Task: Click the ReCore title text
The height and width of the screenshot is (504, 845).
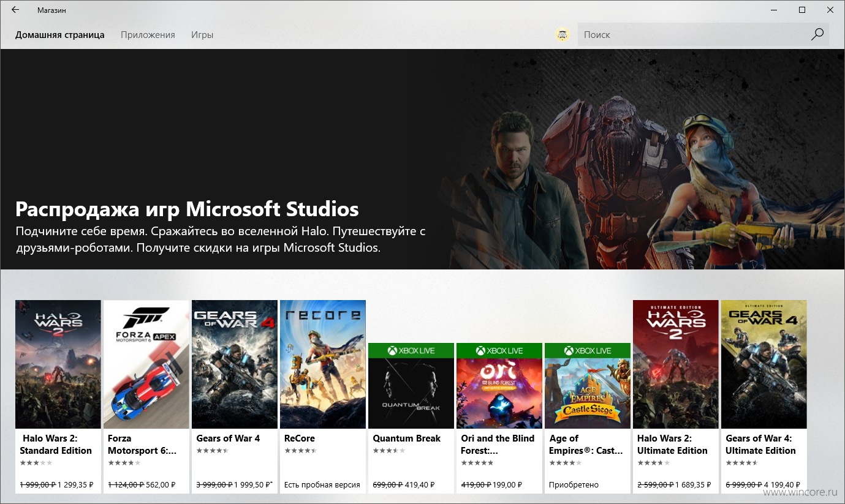Action: click(300, 438)
